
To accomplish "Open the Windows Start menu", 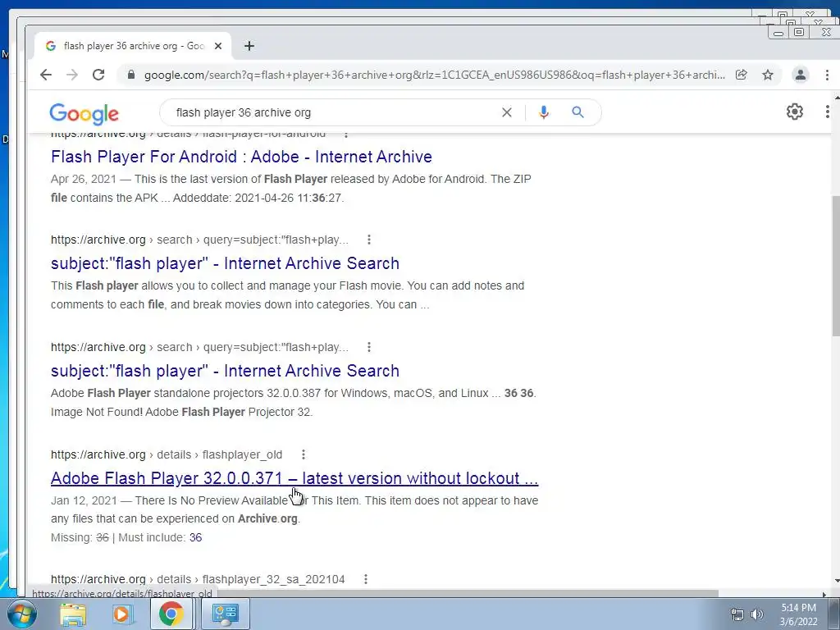I will (x=21, y=614).
